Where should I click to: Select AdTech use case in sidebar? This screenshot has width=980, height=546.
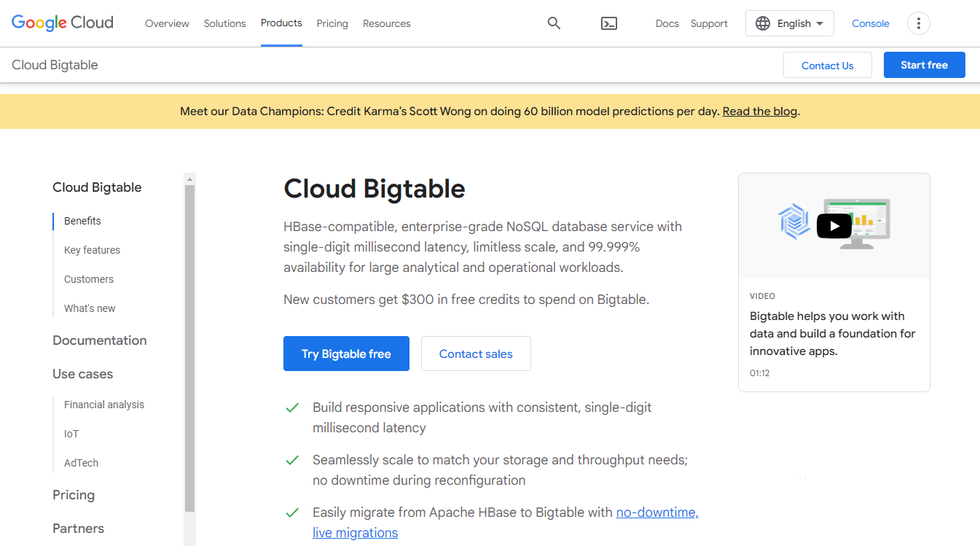pos(81,463)
